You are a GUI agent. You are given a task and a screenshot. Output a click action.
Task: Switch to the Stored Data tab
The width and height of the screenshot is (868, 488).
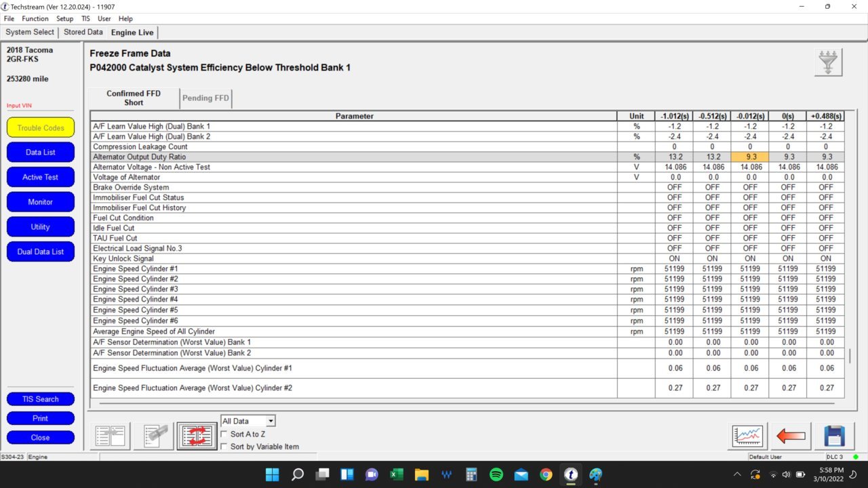pos(83,32)
